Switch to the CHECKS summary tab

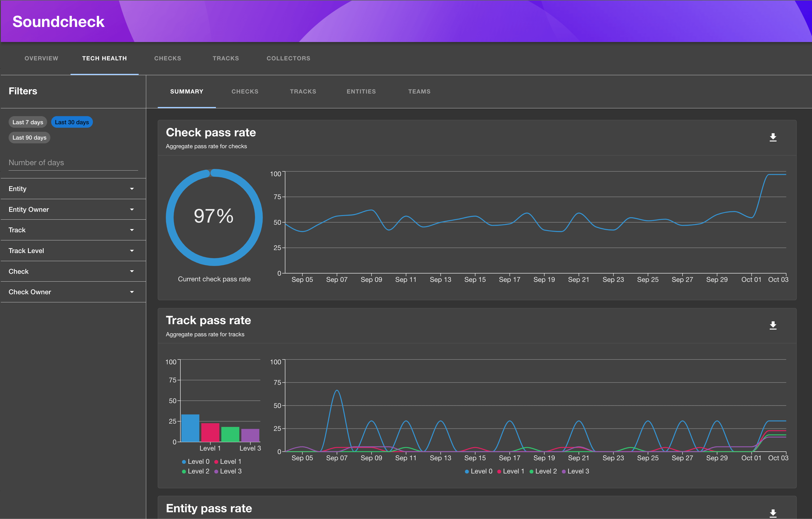245,91
